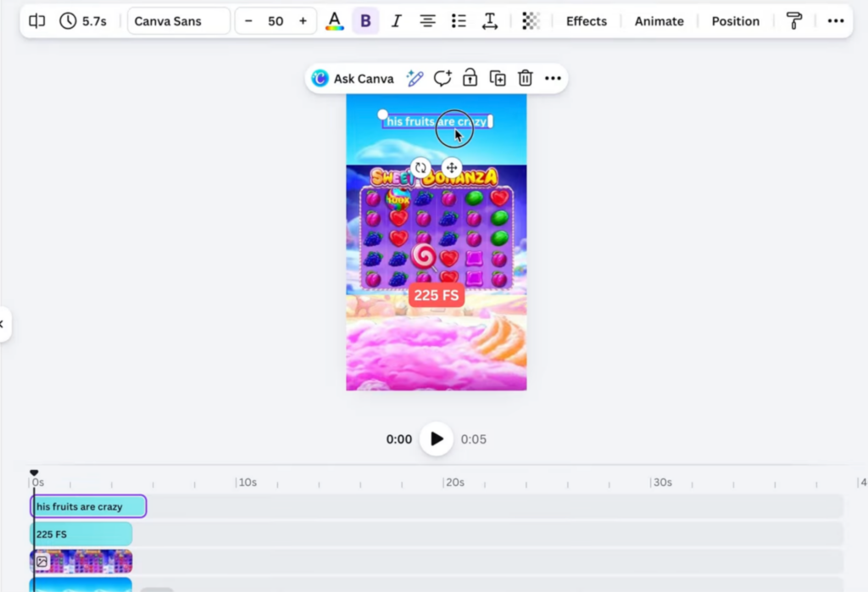The height and width of the screenshot is (592, 868).
Task: Increase font size with plus button
Action: click(x=303, y=21)
